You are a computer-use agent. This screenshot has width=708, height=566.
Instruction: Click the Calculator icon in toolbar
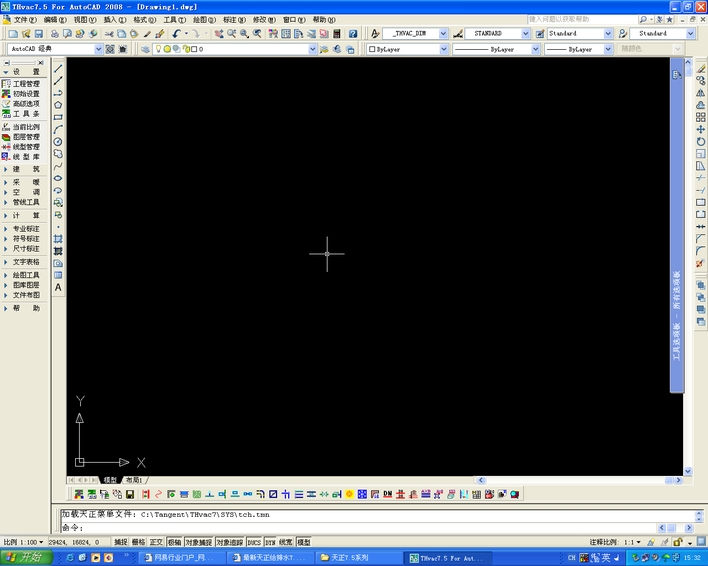click(337, 33)
